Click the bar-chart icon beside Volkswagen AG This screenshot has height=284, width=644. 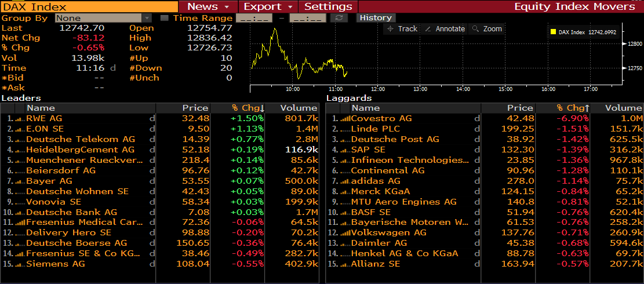point(345,232)
